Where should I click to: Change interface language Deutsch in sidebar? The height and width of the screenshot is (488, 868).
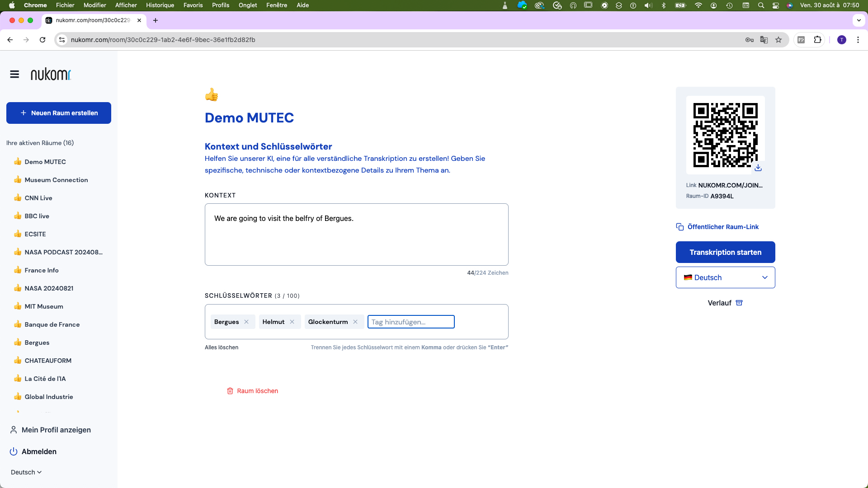click(26, 472)
